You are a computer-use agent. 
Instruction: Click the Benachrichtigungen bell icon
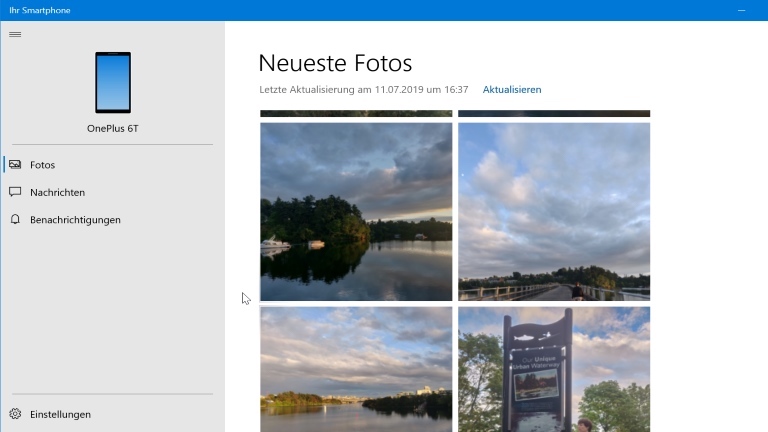pyautogui.click(x=15, y=219)
